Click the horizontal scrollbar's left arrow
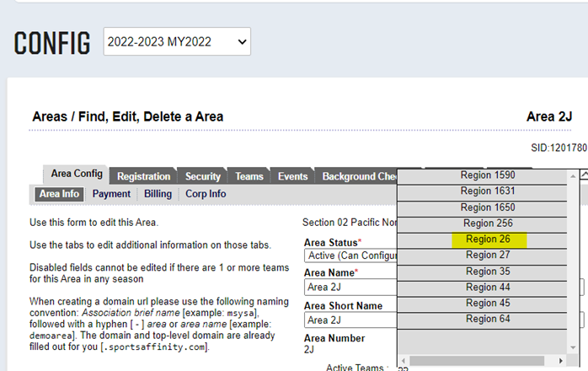The image size is (588, 371). (x=404, y=361)
